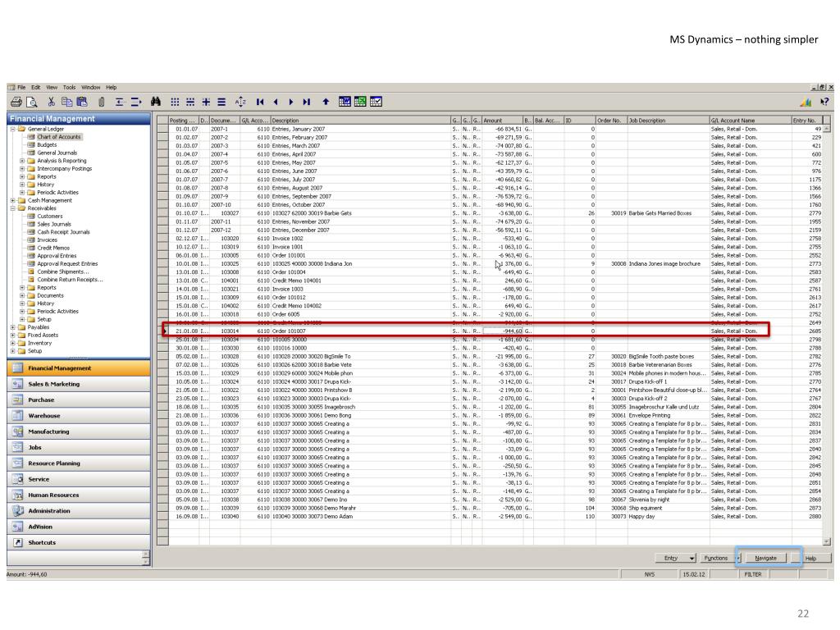Click the Show All toolbar icon
Image resolution: width=840 pixels, height=630 pixels.
[x=221, y=102]
